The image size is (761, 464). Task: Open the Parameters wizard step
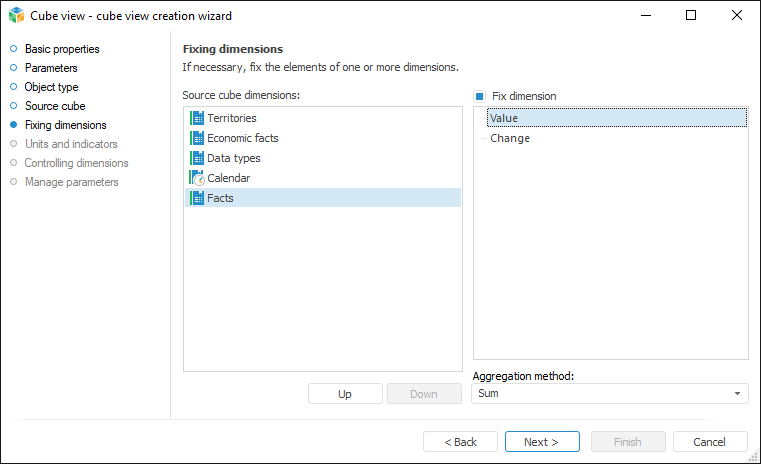point(51,68)
